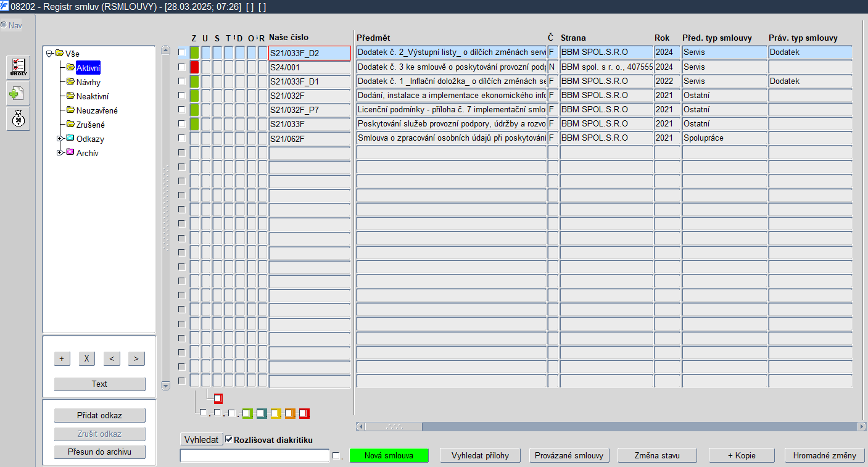The image size is (868, 467).
Task: Toggle the red filter checkbox next to orange
Action: [x=304, y=413]
